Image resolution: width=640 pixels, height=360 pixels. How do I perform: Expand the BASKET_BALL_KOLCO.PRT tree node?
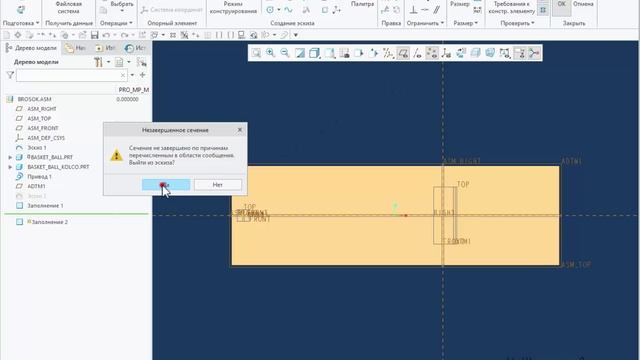[10, 167]
